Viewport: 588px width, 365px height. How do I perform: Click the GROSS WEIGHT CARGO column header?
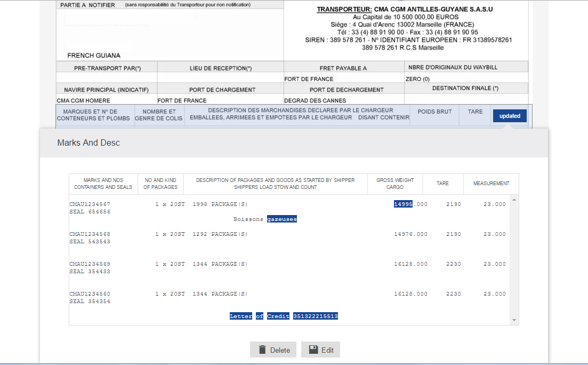(394, 184)
